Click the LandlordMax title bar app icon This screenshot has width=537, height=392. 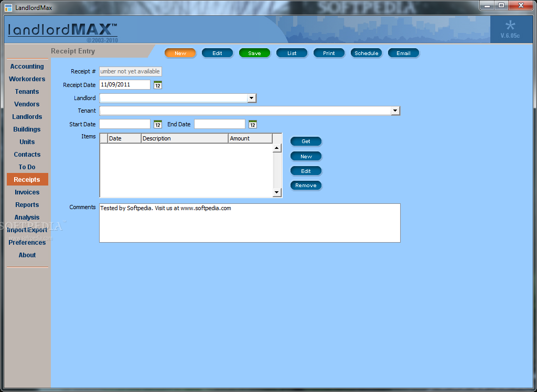click(x=8, y=7)
